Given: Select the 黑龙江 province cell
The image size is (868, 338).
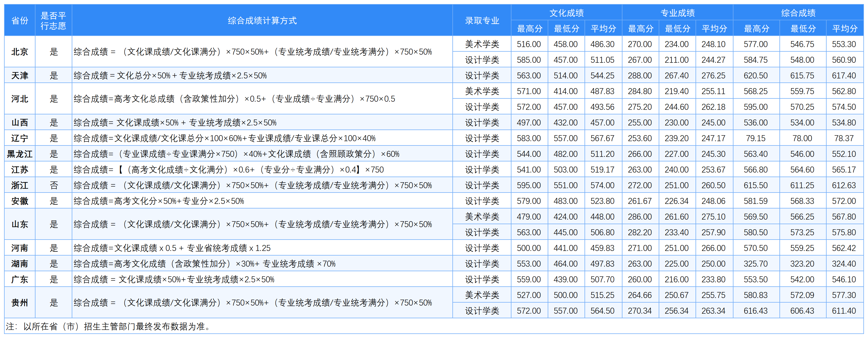Looking at the screenshot, I should [x=19, y=154].
